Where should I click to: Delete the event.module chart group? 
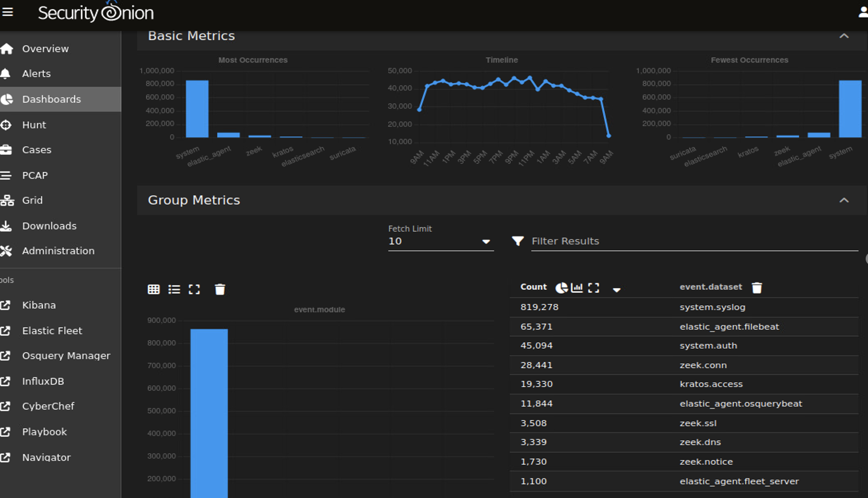(220, 289)
